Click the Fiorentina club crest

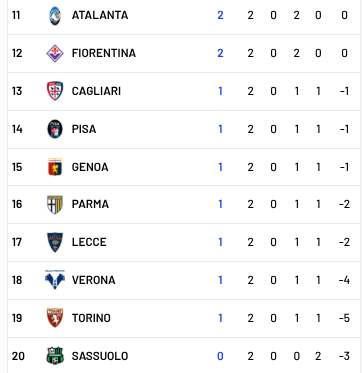(55, 53)
